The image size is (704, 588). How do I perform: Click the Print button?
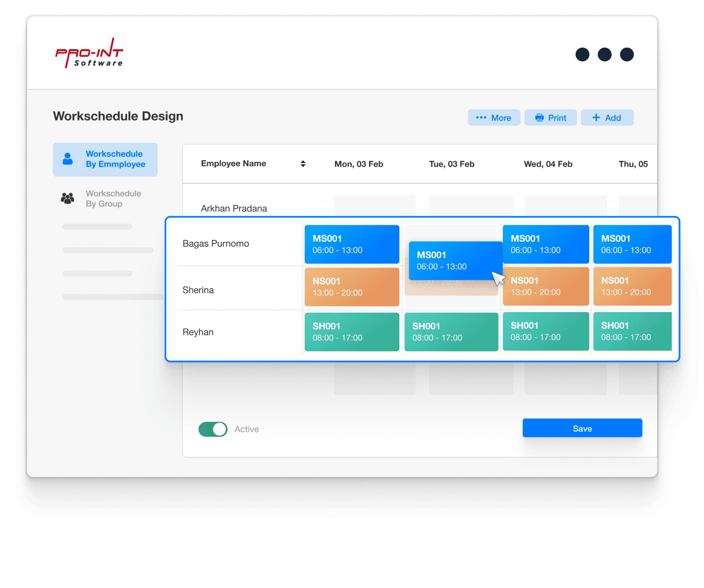pos(550,118)
